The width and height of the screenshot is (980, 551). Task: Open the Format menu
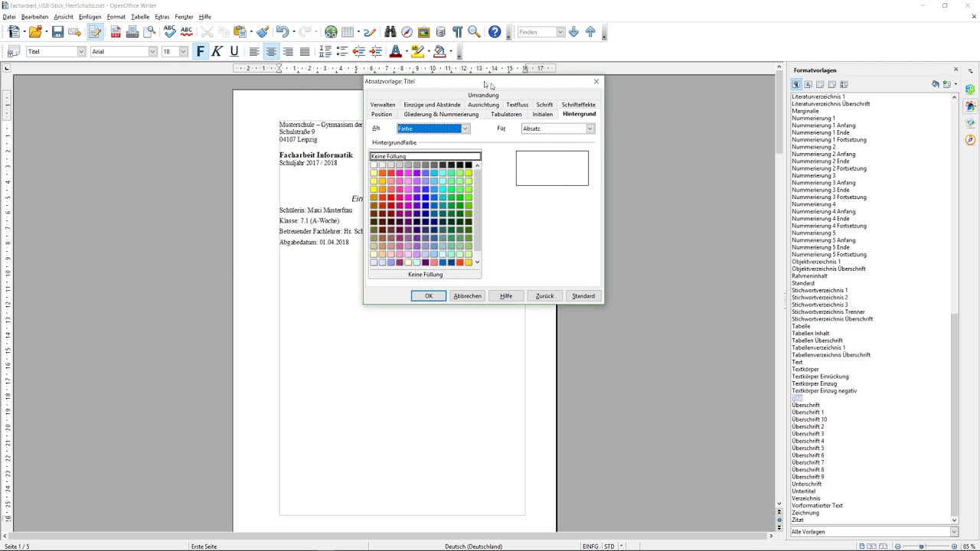[116, 17]
